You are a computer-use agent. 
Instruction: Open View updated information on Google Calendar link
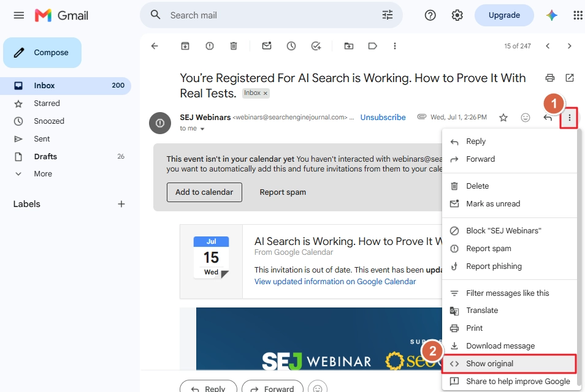[x=335, y=282]
